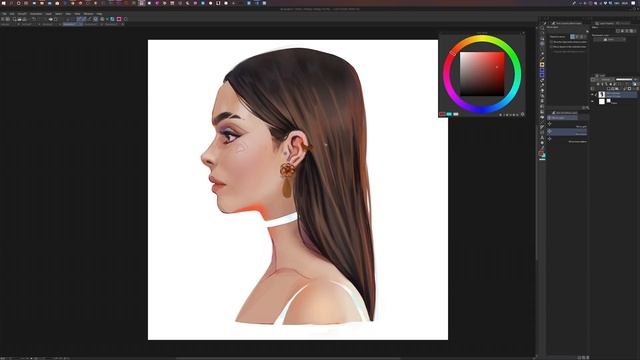Open the Help menu
This screenshot has width=640, height=360.
coord(99,14)
